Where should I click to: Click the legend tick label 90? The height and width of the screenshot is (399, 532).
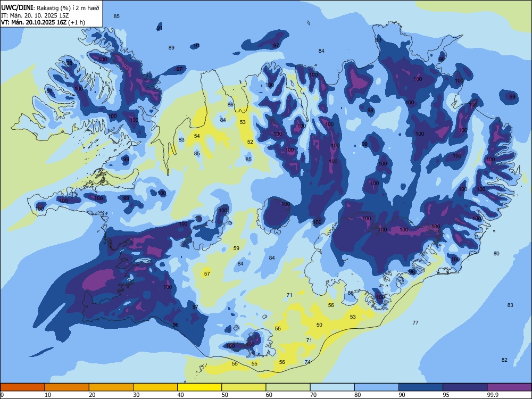click(402, 395)
